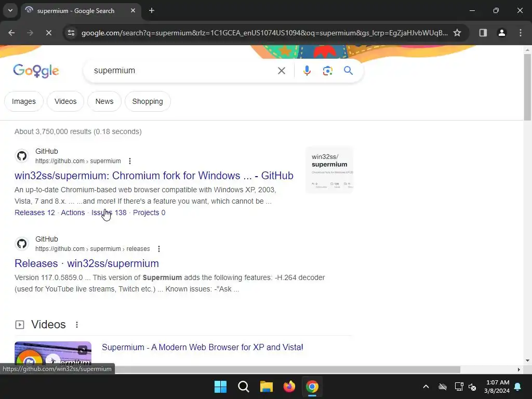Go back to previous page
Image resolution: width=532 pixels, height=399 pixels.
(x=11, y=33)
